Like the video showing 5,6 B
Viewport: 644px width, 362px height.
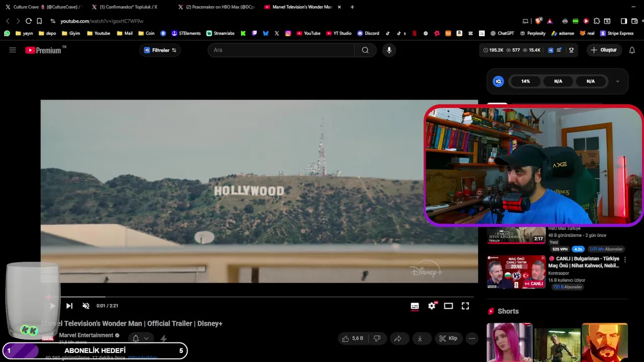[x=352, y=338]
